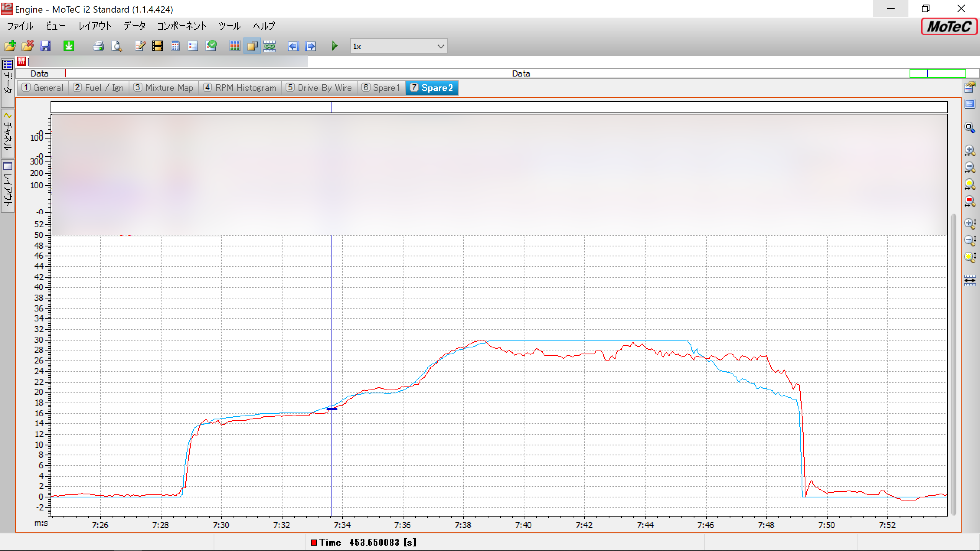Switch to the Drive By Wire tab
The height and width of the screenshot is (551, 980).
pos(319,88)
